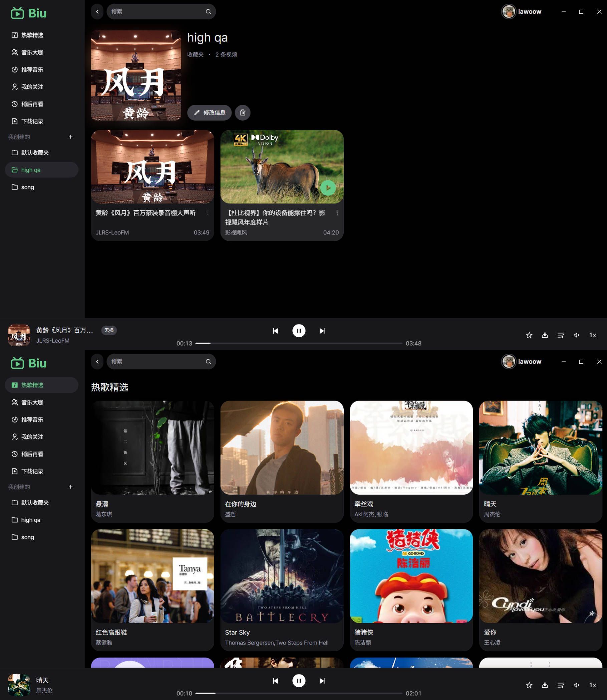Click the volume icon in the bottom player
Viewport: 607px width, 700px height.
(577, 335)
